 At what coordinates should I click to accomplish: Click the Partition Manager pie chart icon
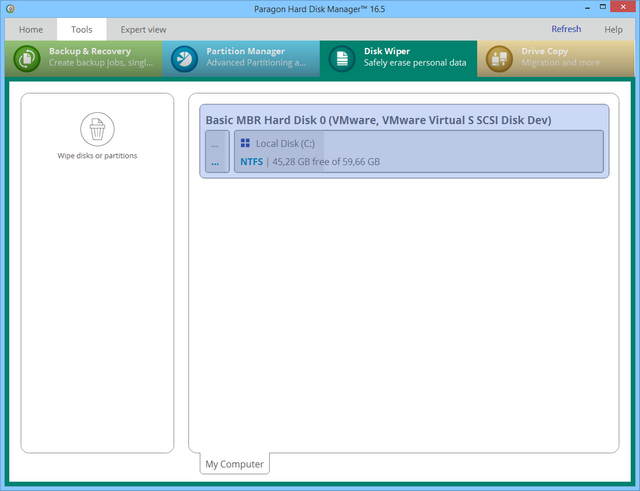pos(184,59)
